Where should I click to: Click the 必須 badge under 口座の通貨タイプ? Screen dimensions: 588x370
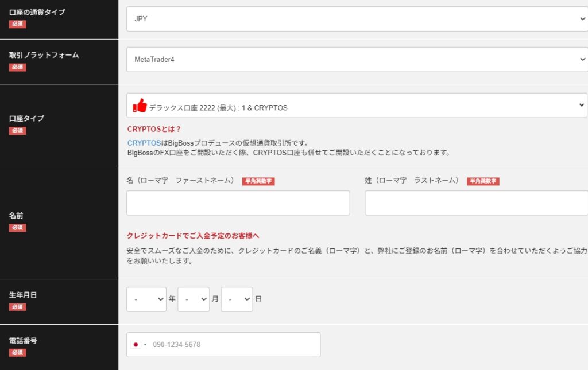click(x=17, y=24)
